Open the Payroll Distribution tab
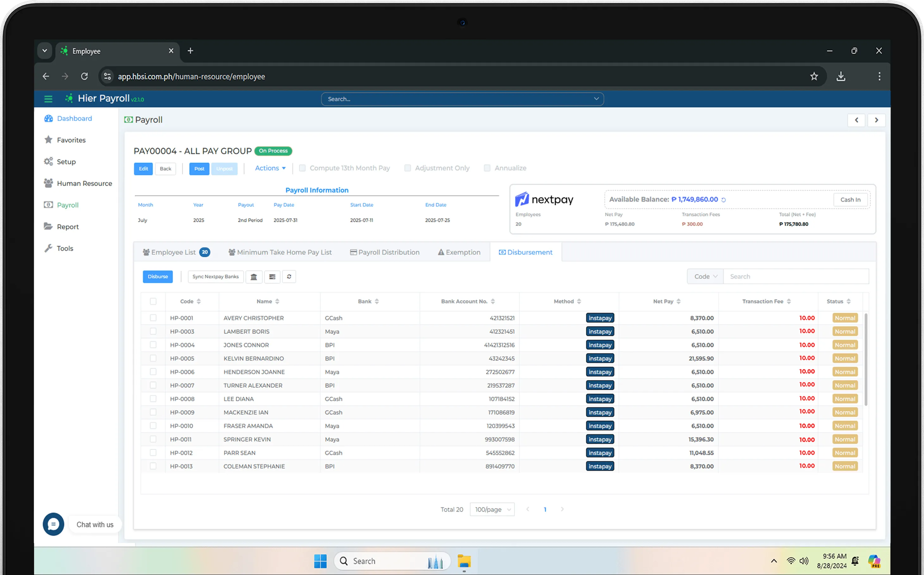 pyautogui.click(x=385, y=252)
